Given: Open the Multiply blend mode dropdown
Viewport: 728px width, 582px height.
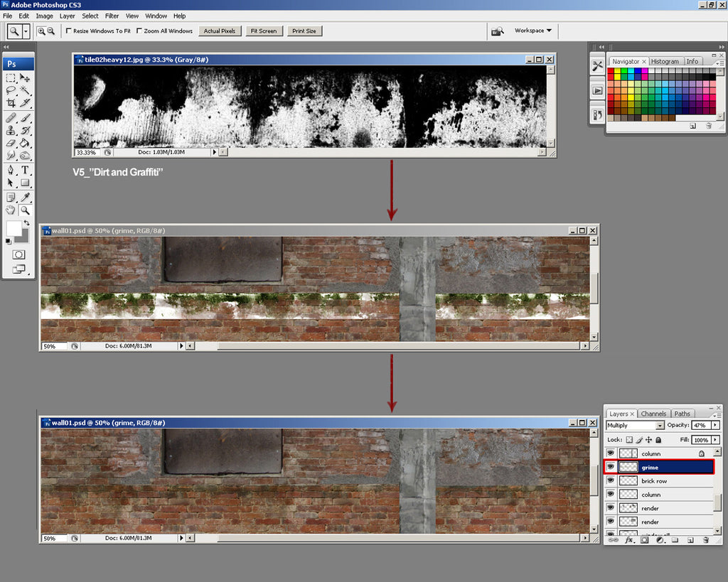Looking at the screenshot, I should (635, 426).
